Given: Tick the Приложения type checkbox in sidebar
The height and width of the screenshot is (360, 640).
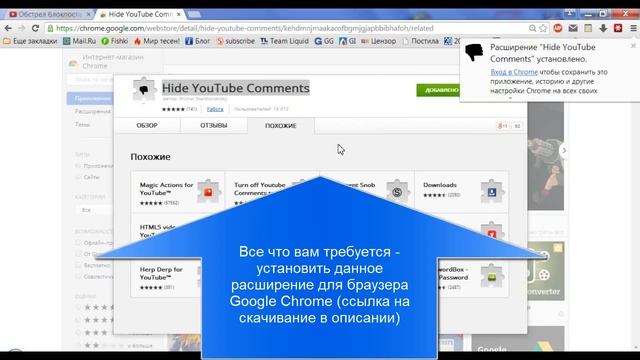Looking at the screenshot, I should coord(78,166).
